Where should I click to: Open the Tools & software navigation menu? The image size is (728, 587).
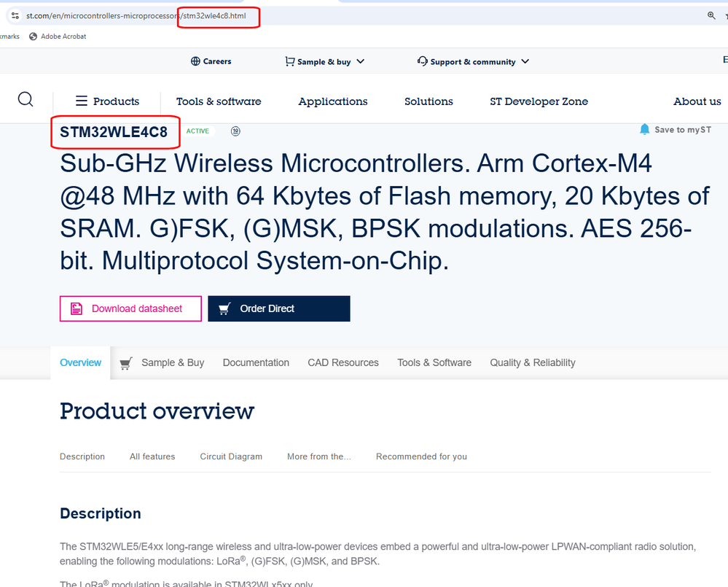(x=219, y=101)
